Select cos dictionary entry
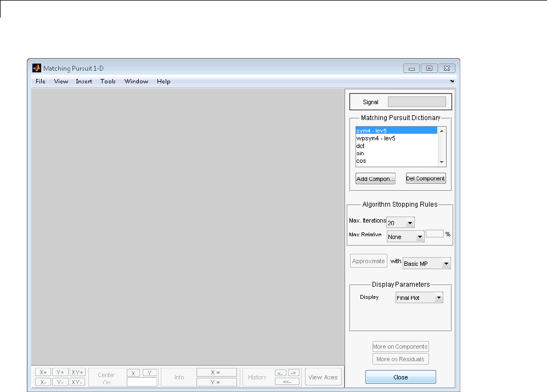 click(396, 161)
